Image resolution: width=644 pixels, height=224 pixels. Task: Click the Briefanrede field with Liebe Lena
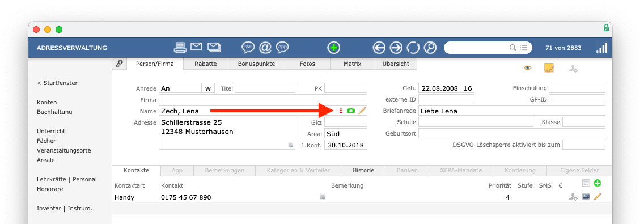click(511, 111)
